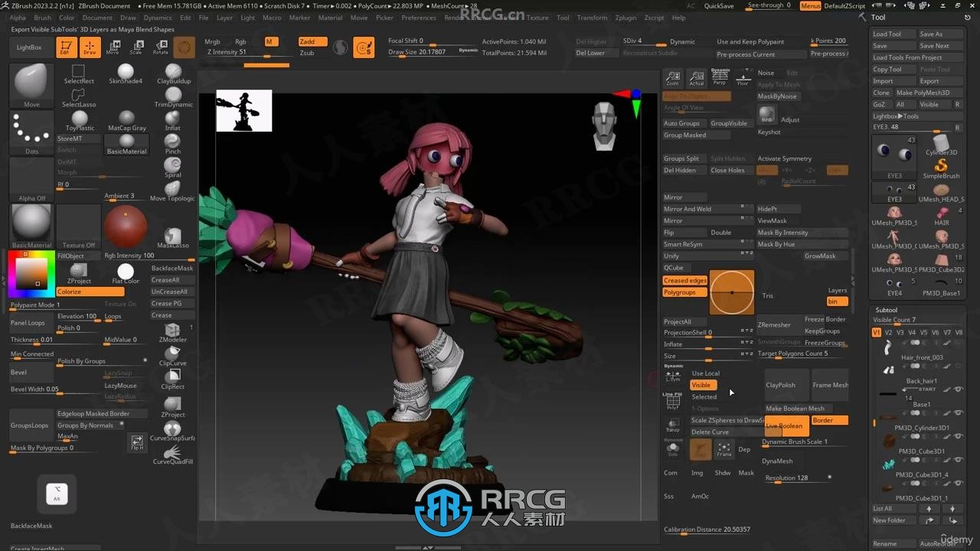Viewport: 980px width, 551px height.
Task: Select the Rotate transform icon
Action: click(160, 47)
